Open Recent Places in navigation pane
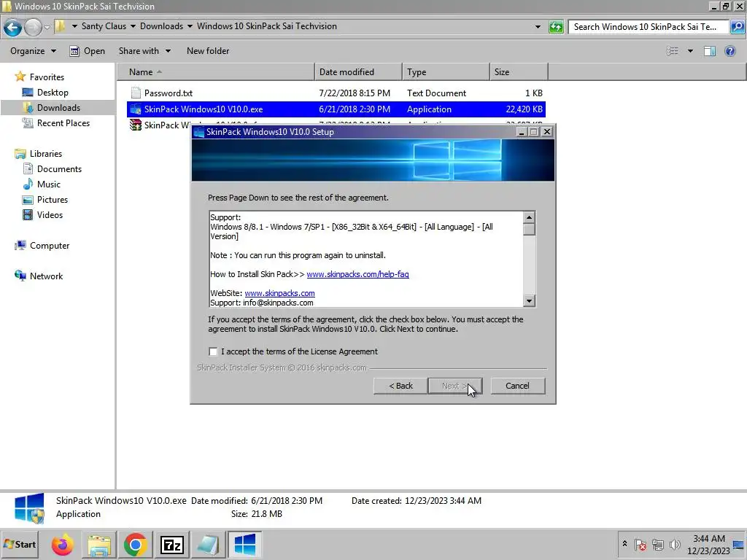This screenshot has width=747, height=560. (63, 122)
